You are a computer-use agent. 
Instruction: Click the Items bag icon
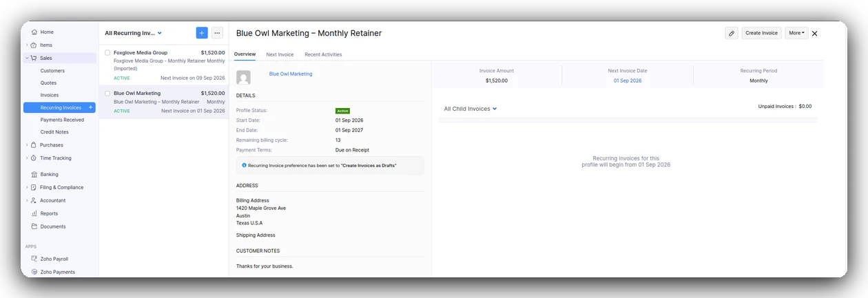point(34,45)
